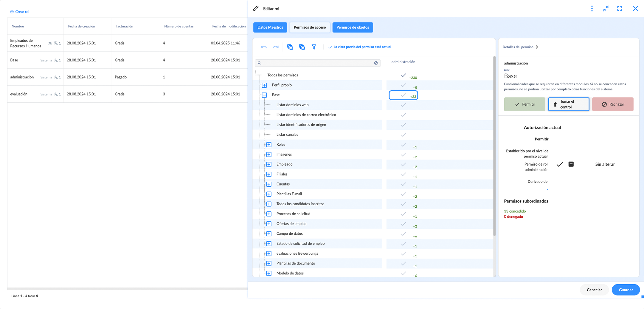Expand the Imágenes tree node
The height and width of the screenshot is (309, 644).
coord(269,154)
